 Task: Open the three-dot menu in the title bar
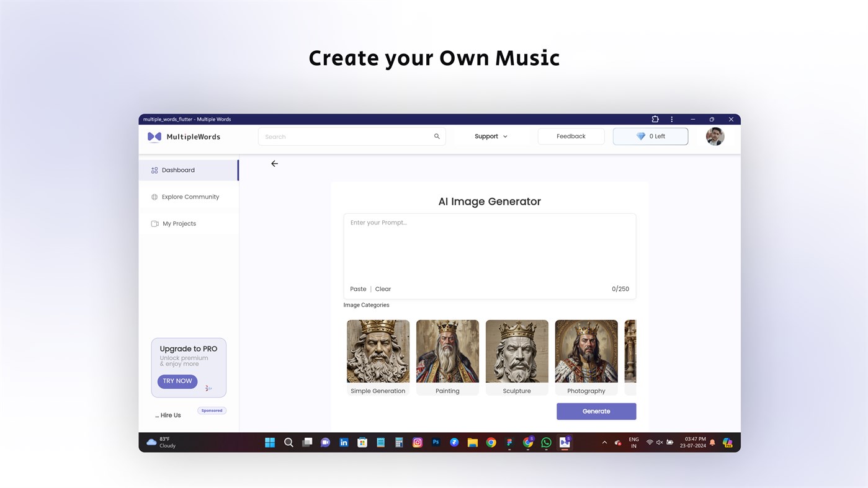[x=671, y=118]
